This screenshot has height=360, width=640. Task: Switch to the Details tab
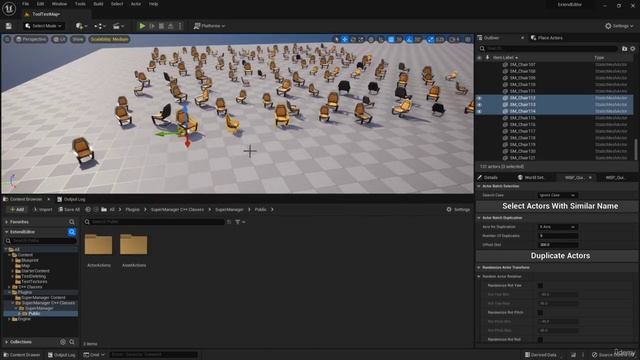click(487, 178)
